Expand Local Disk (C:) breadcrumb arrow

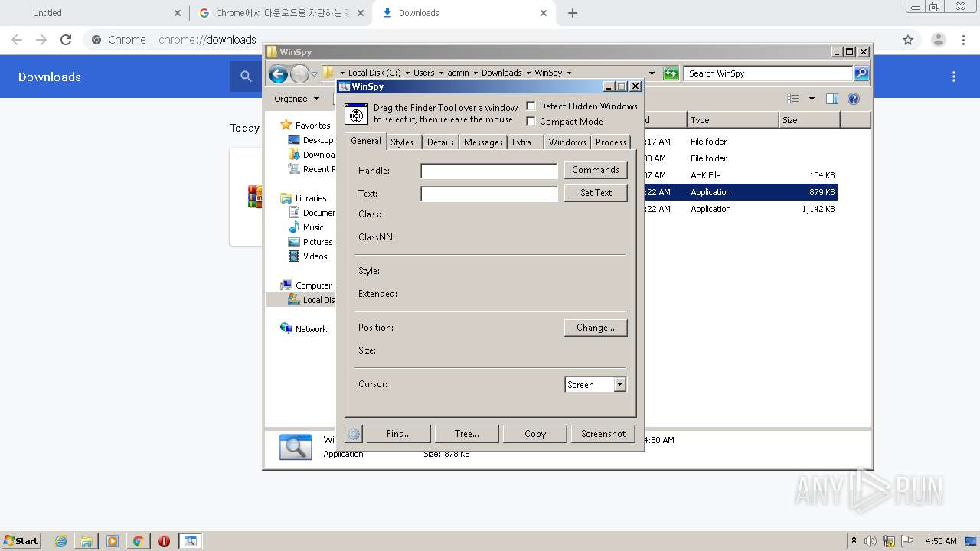tap(407, 73)
